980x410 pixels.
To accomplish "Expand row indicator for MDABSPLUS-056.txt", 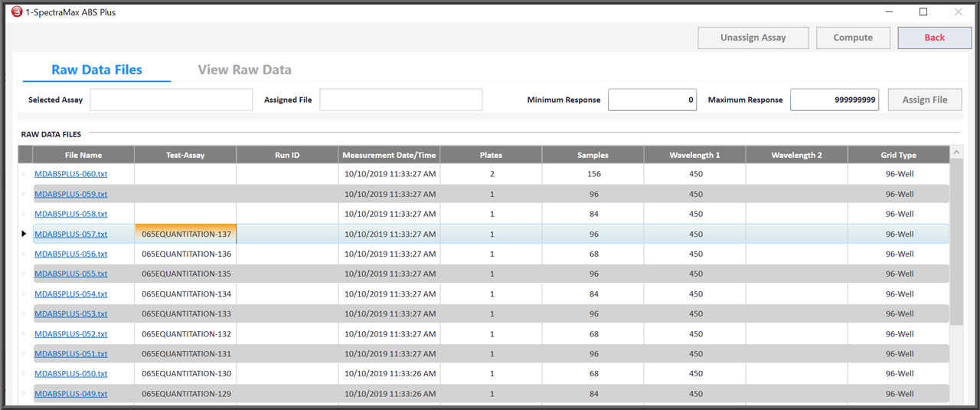I will tap(24, 254).
